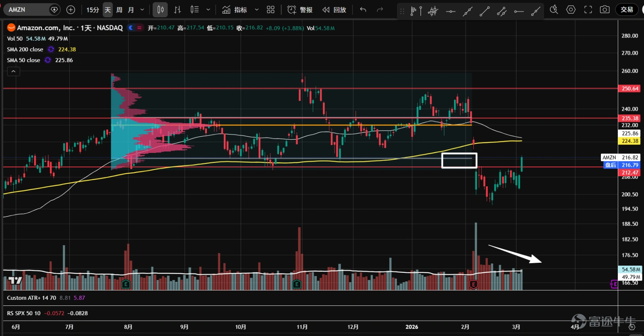Select the 周 weekly timeframe
Screen dimensions: 644x336
119,10
